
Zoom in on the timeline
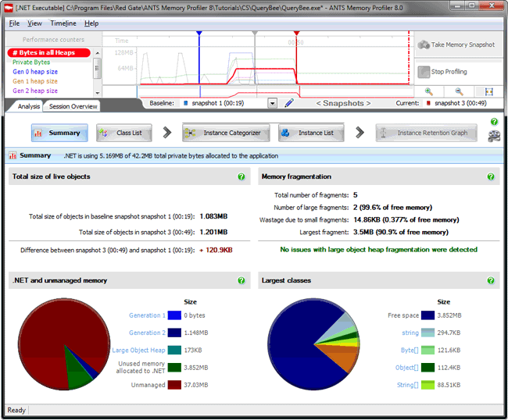click(x=429, y=91)
